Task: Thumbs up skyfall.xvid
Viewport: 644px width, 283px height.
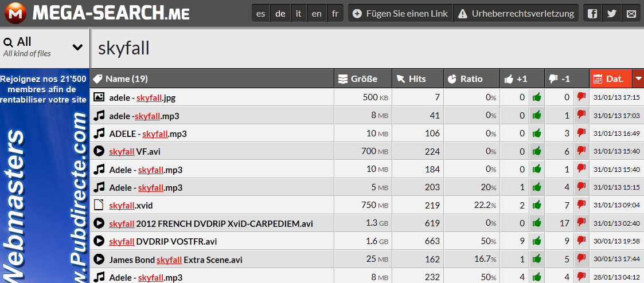Action: click(x=536, y=205)
